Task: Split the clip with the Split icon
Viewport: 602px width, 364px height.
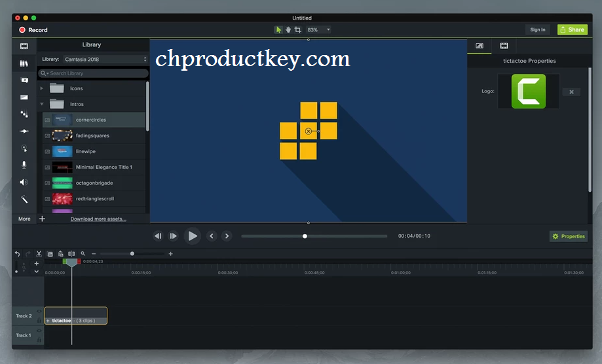Action: [71, 253]
